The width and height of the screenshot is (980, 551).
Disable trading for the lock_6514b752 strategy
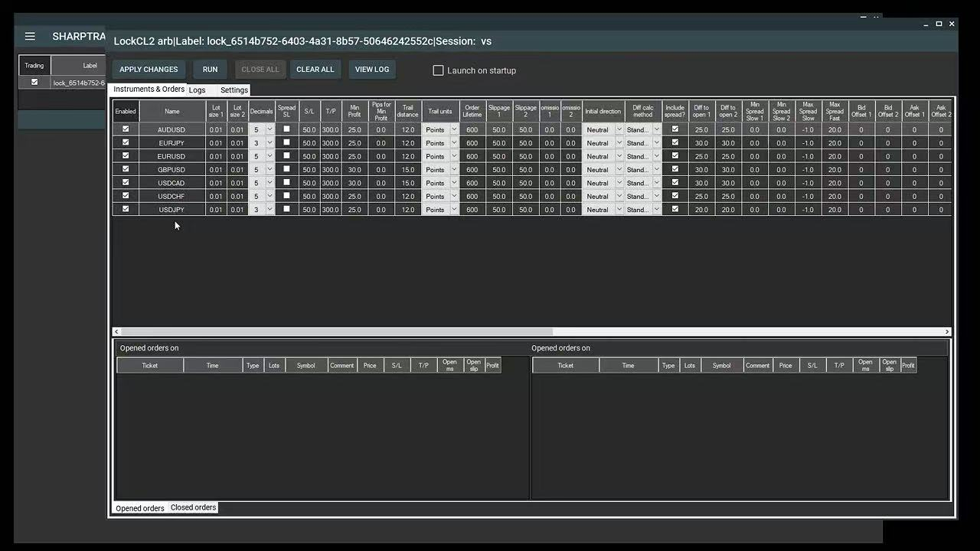[34, 82]
